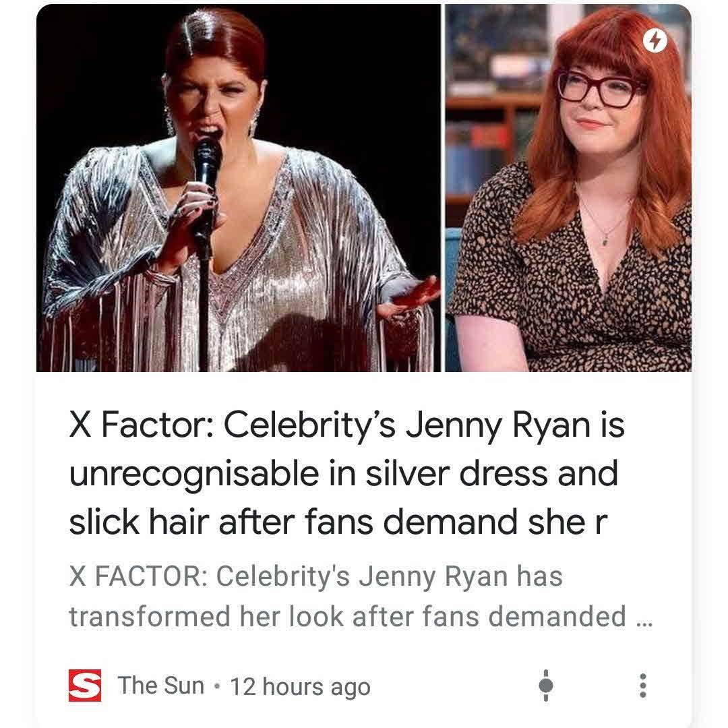Click the necklace pendant in right photo
Screen dimensions: 728x728
coord(605,241)
